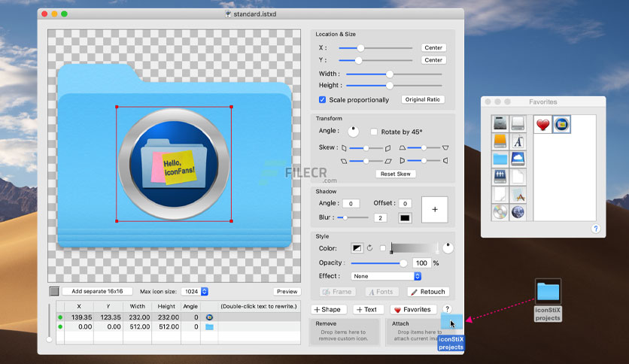The image size is (629, 364).
Task: Click the Blur value field showing 2
Action: 380,218
